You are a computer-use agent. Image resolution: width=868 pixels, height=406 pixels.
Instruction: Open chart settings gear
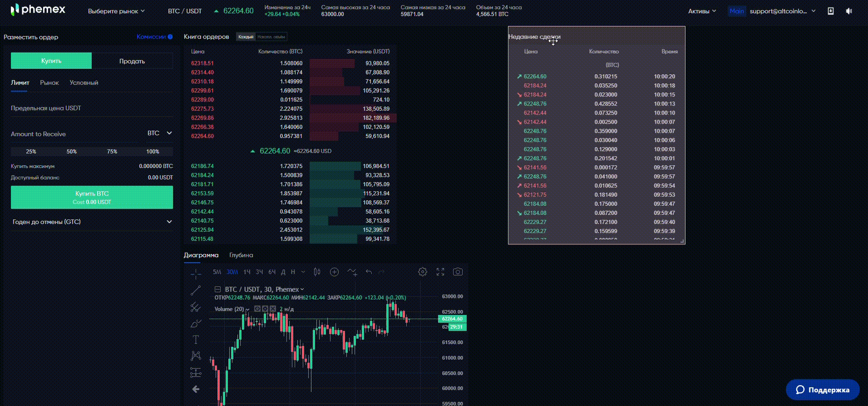click(x=423, y=272)
